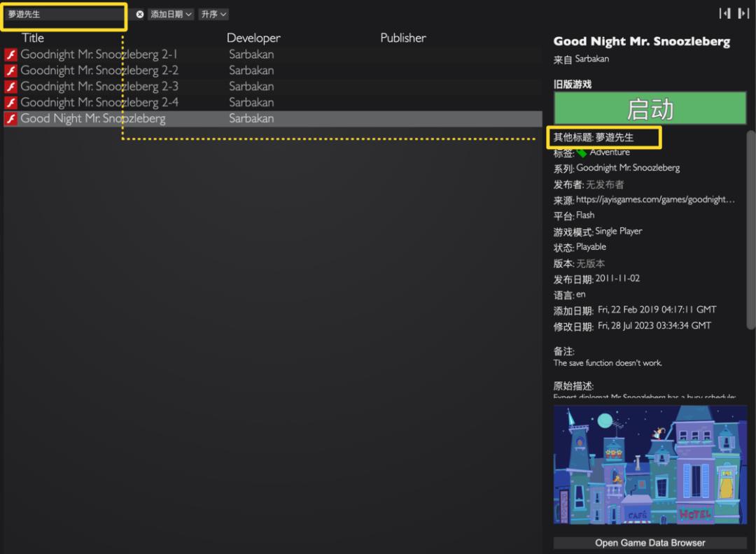The height and width of the screenshot is (554, 756).
Task: Click the platform value Flash
Action: click(585, 215)
